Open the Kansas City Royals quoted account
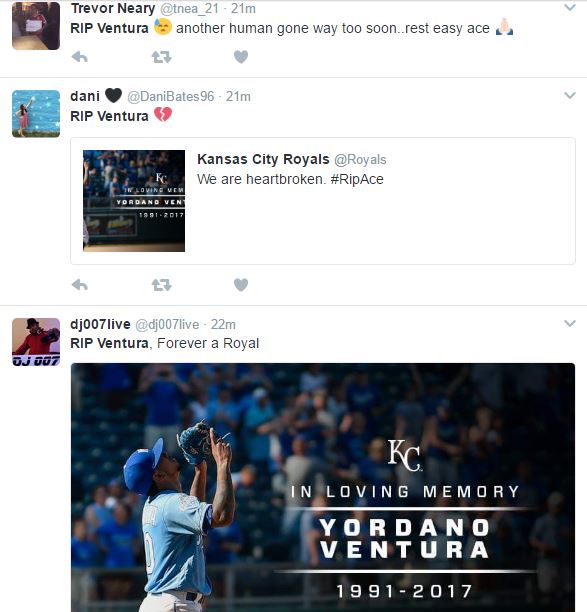This screenshot has height=612, width=587. [263, 159]
